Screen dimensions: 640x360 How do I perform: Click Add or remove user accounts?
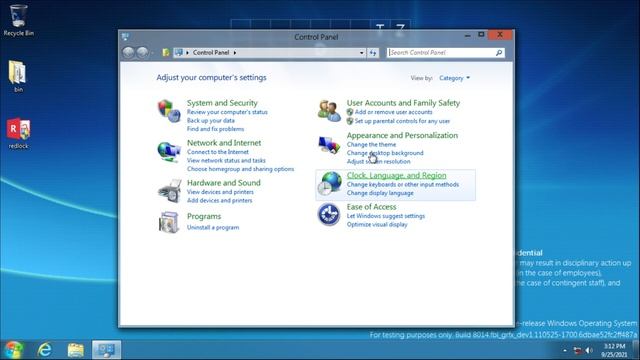pos(393,112)
